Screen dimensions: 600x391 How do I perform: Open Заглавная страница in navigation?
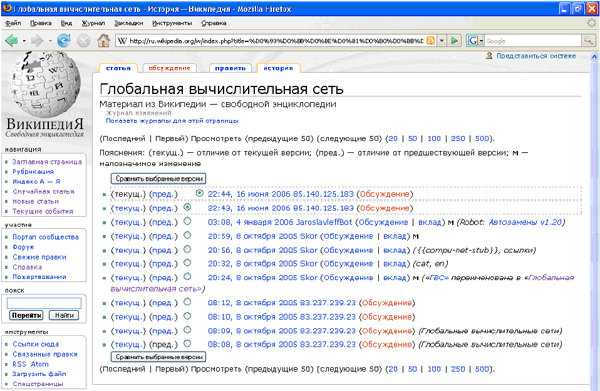point(47,162)
